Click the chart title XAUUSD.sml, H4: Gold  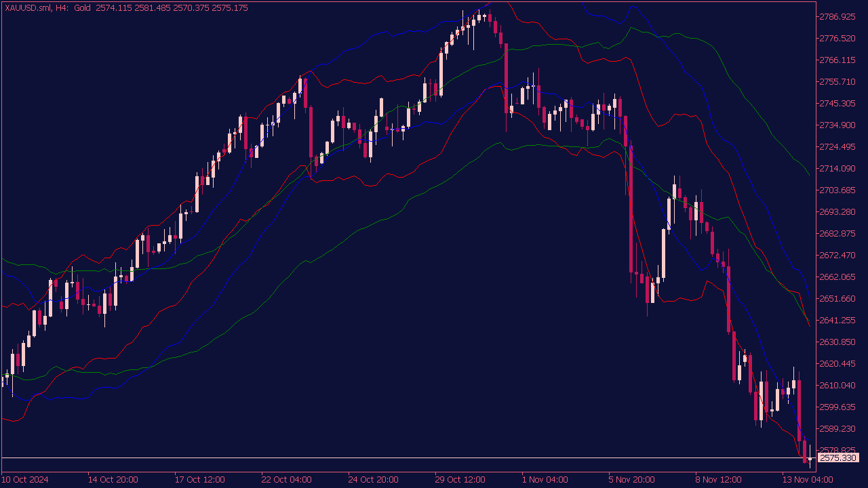point(47,7)
